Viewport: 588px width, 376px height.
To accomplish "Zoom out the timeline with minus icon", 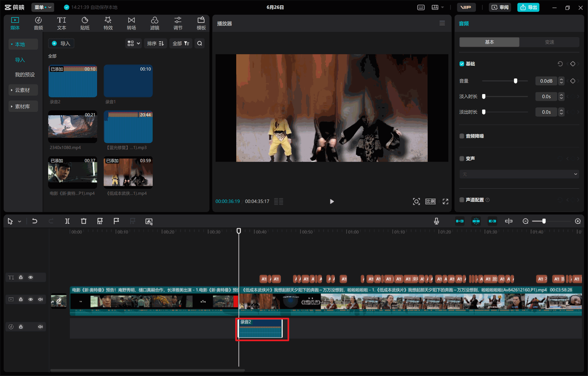I will pyautogui.click(x=526, y=221).
